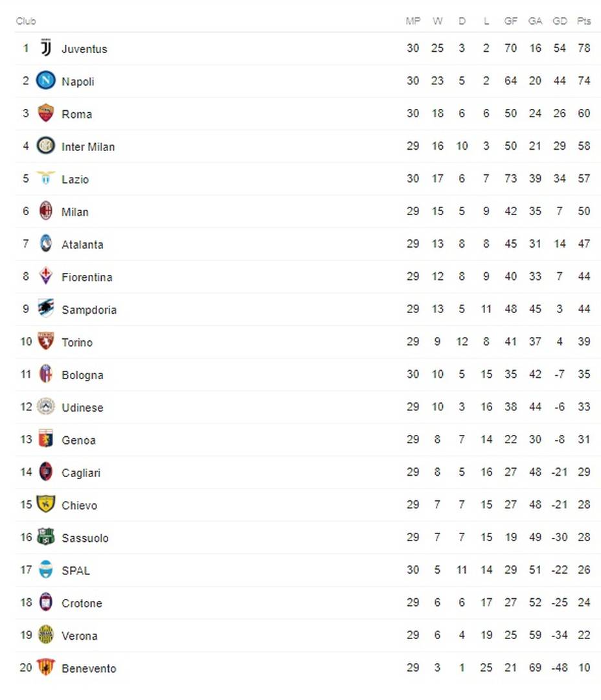601x700 pixels.
Task: Click the Crotone team name
Action: pos(82,603)
